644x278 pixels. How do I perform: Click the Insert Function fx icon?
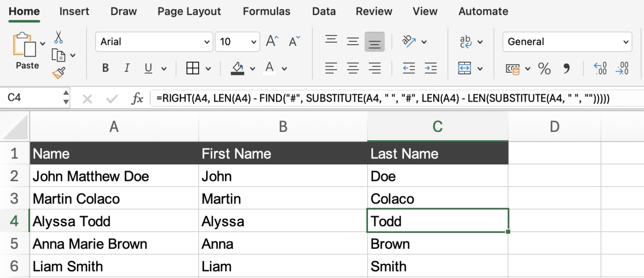click(137, 98)
